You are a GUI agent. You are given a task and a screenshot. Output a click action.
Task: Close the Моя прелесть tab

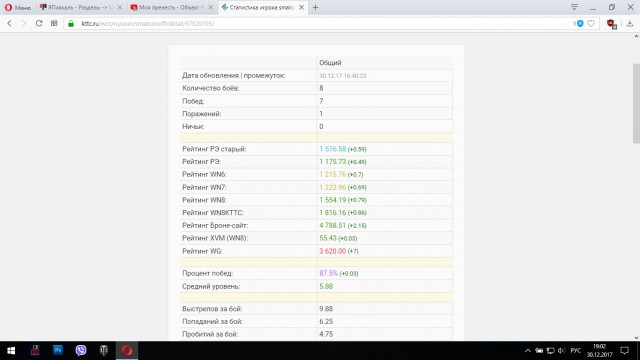click(x=210, y=7)
